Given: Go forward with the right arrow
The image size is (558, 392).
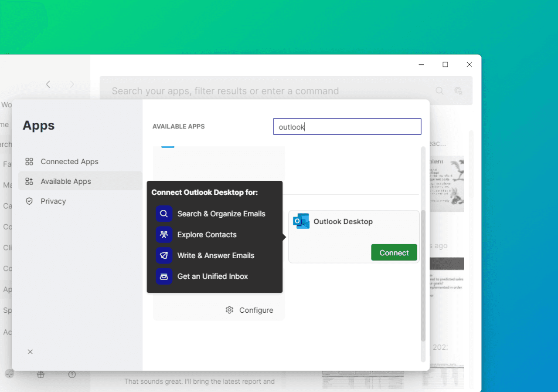Looking at the screenshot, I should [x=72, y=84].
